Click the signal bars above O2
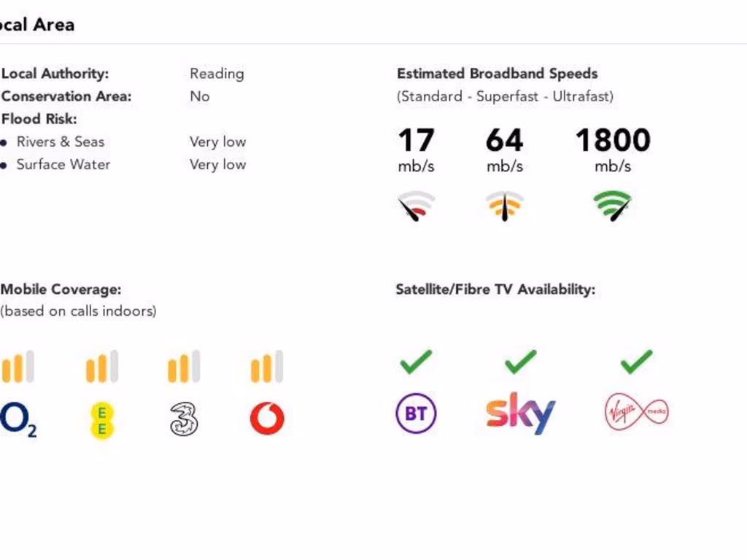This screenshot has width=747, height=560. click(x=18, y=367)
